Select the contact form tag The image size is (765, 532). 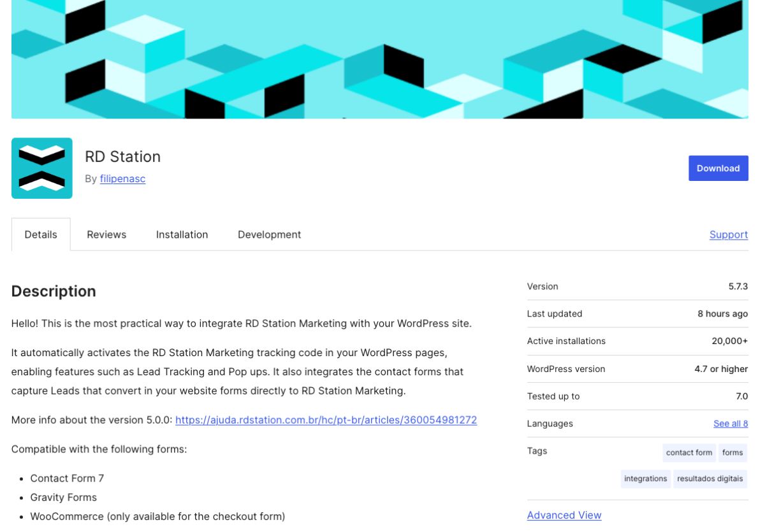tap(689, 452)
